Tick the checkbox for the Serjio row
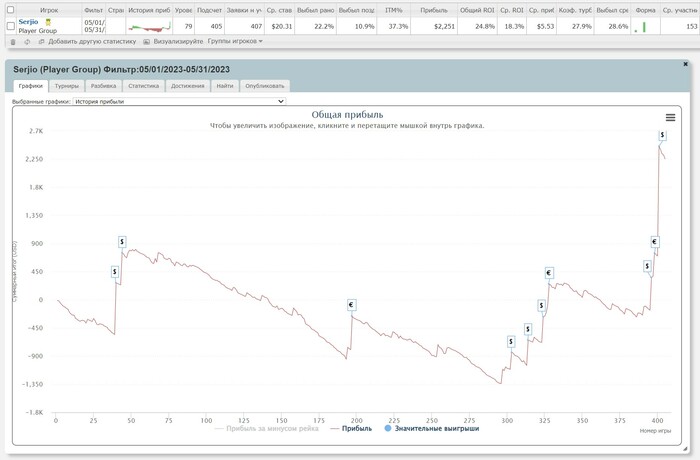700x460 pixels. [11, 26]
